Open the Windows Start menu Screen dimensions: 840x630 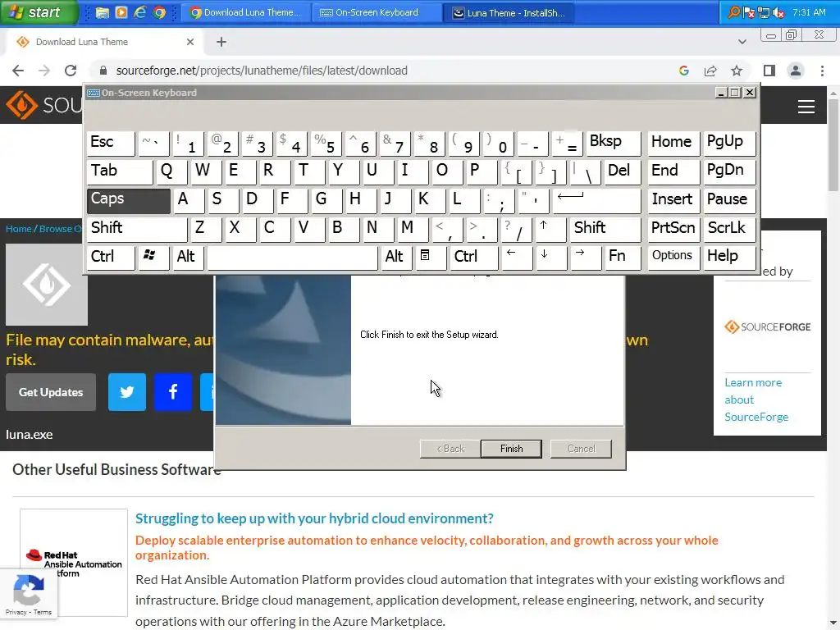(39, 12)
